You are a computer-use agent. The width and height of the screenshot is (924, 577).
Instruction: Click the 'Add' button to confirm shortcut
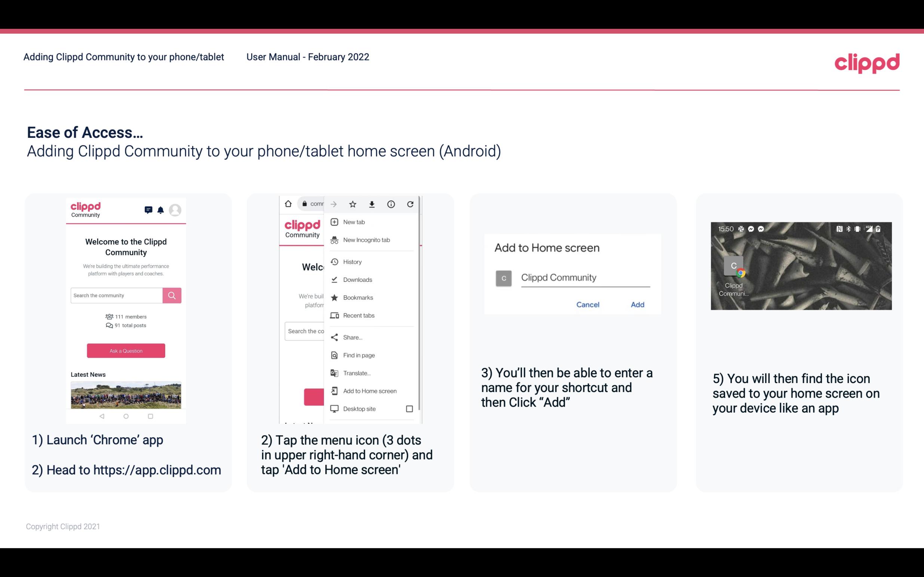(637, 305)
